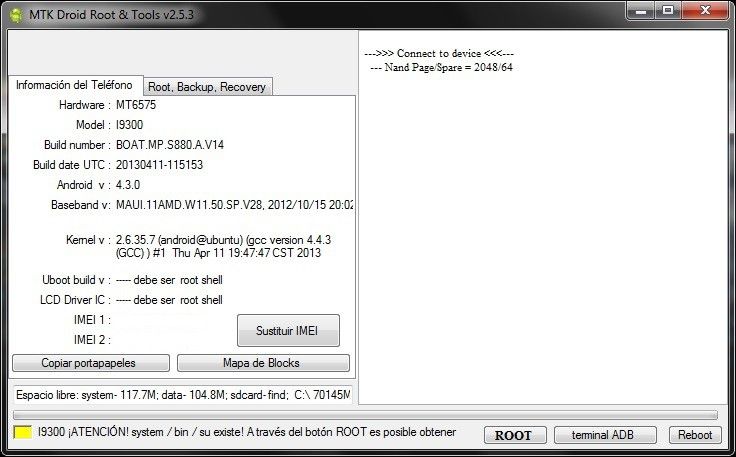Click LCD Driver IC 'debe ser root shell' text
Viewport: 736px width, 457px height.
tap(169, 300)
